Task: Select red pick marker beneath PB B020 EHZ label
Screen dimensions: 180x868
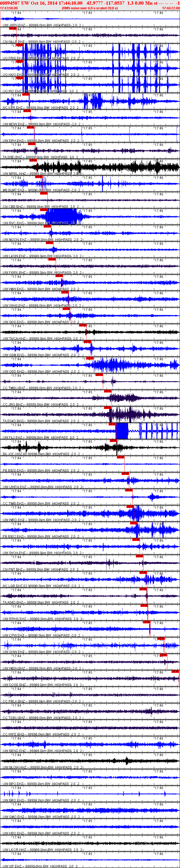Action: tap(125, 474)
